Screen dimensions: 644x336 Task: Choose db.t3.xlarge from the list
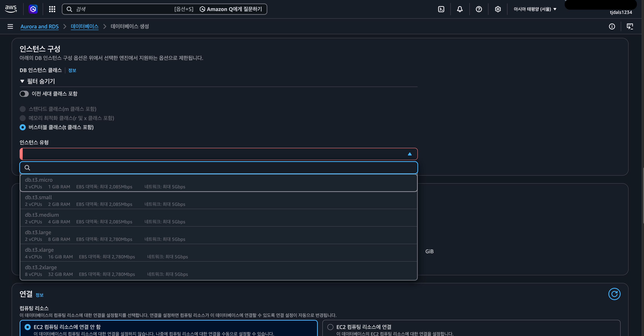click(x=218, y=253)
